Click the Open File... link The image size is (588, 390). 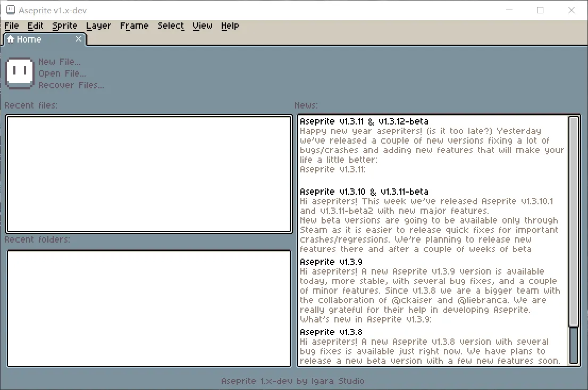tap(62, 73)
